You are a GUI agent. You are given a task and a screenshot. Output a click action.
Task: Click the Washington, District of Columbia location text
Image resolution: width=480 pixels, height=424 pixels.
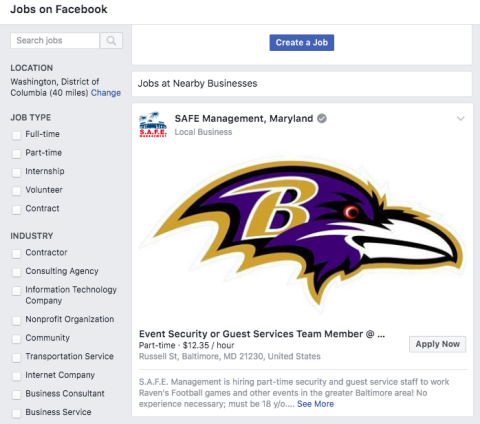point(55,87)
